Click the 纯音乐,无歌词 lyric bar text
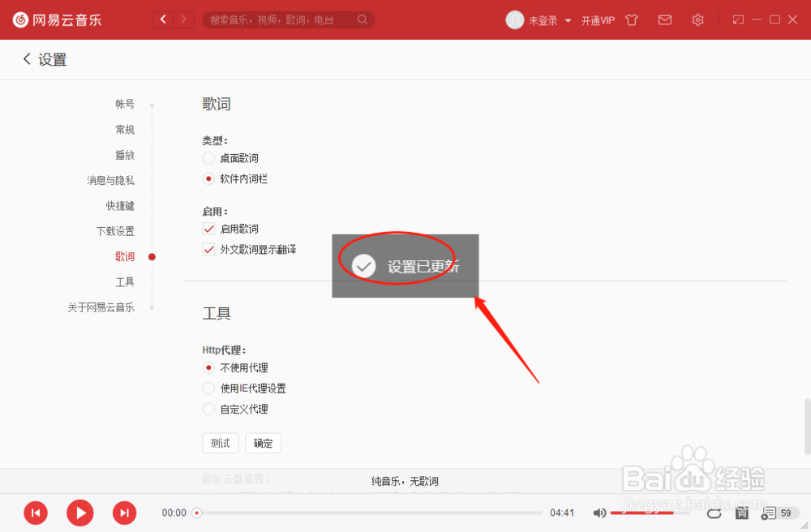This screenshot has width=811, height=532. tap(405, 482)
